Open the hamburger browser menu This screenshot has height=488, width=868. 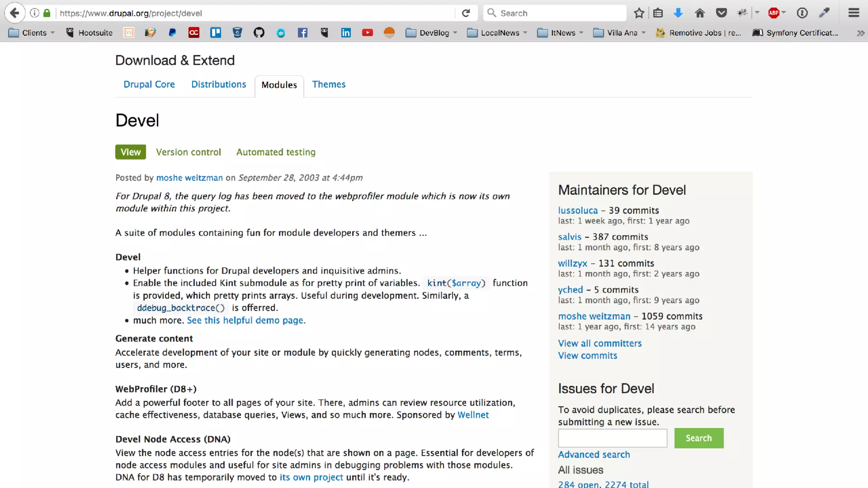coord(854,13)
